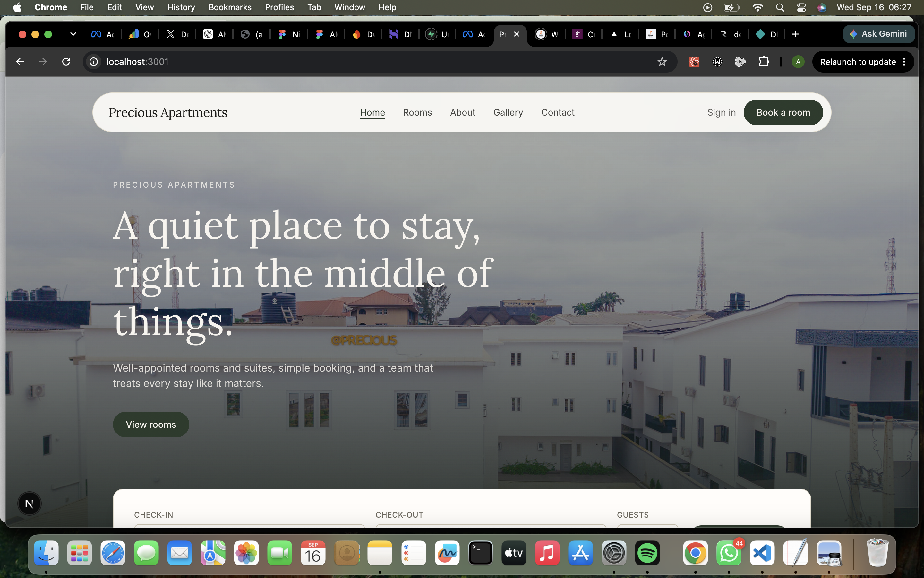
Task: Open Visual Studio Code from the Dock
Action: (x=762, y=553)
